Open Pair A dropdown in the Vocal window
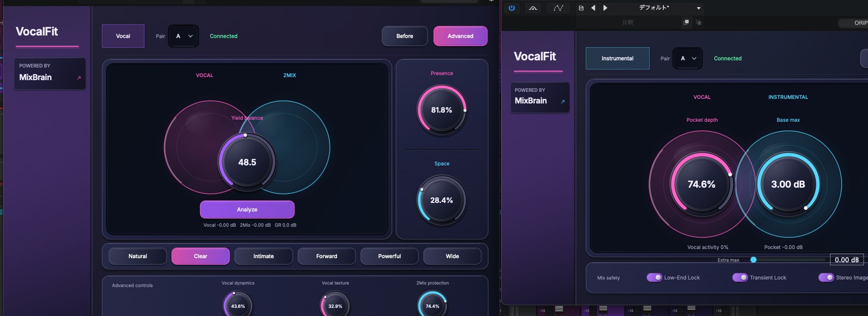This screenshot has height=316, width=868. pos(183,36)
